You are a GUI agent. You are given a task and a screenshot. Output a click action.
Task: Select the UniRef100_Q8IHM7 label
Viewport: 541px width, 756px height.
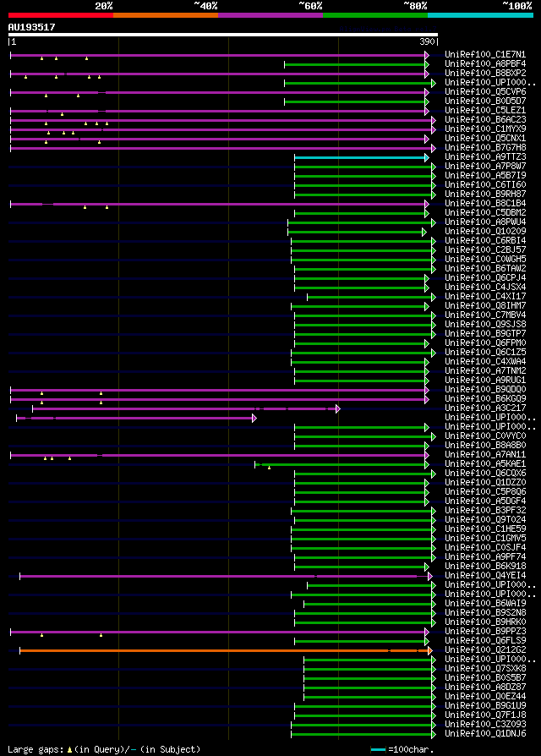coord(485,305)
